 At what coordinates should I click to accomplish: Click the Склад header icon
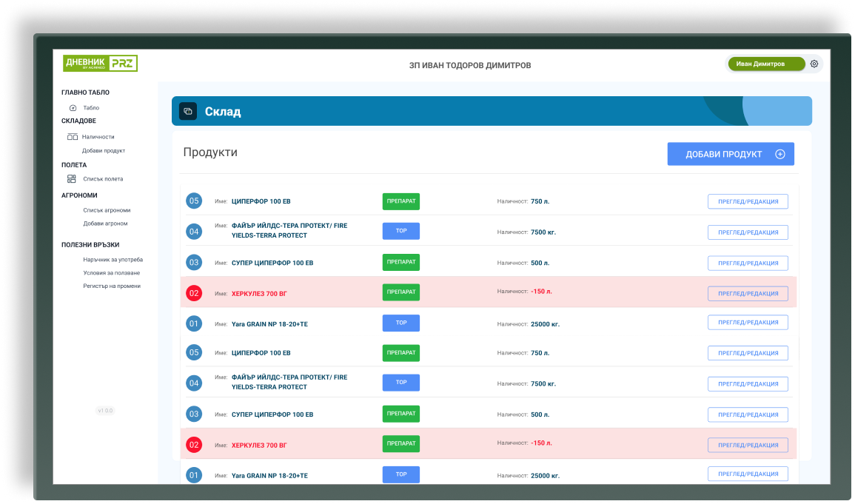click(188, 111)
